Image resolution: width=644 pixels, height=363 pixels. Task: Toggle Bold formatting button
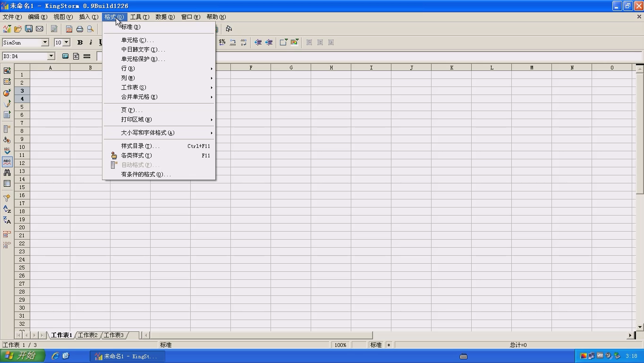click(x=80, y=43)
